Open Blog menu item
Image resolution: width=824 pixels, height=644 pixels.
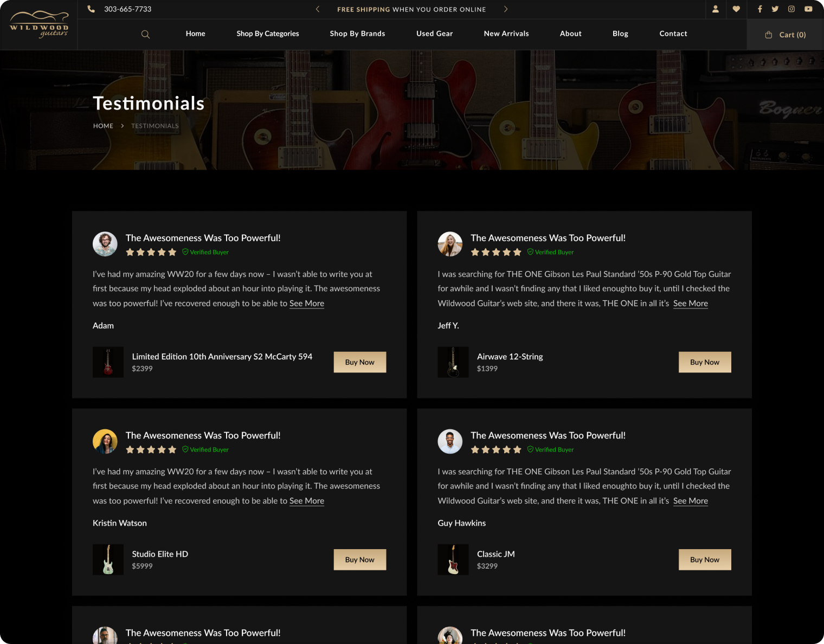[621, 34]
